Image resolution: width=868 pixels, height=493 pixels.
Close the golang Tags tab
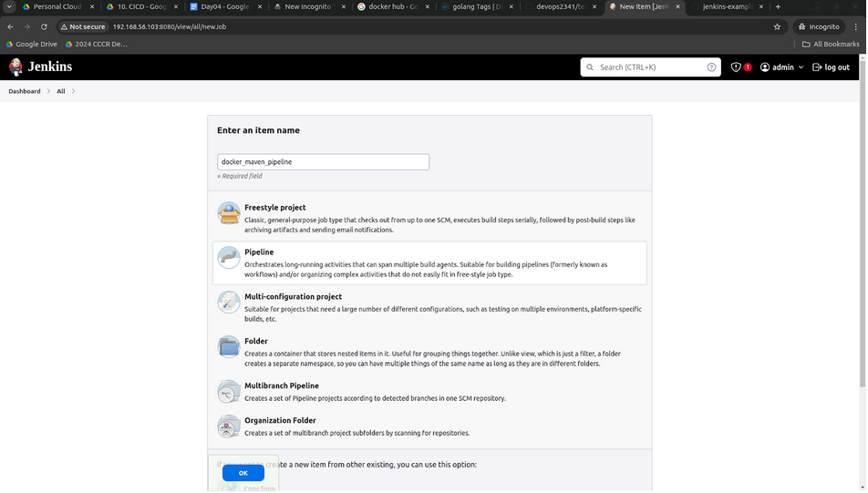511,6
